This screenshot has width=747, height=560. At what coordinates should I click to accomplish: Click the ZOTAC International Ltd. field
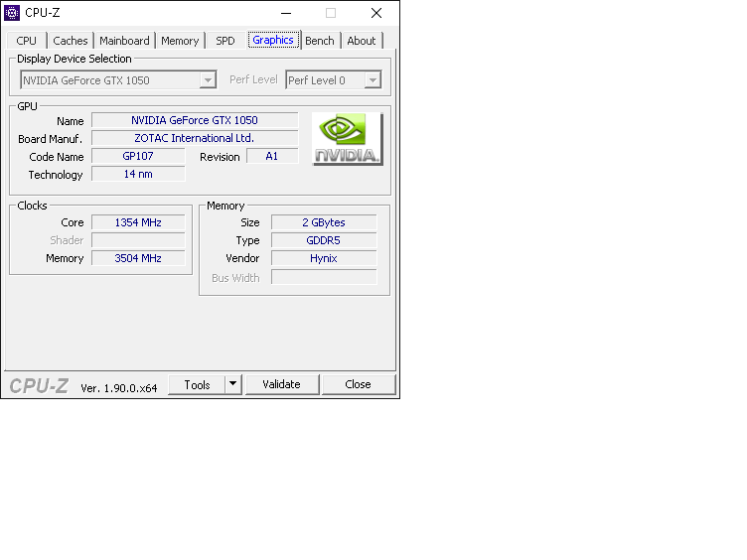pyautogui.click(x=195, y=138)
